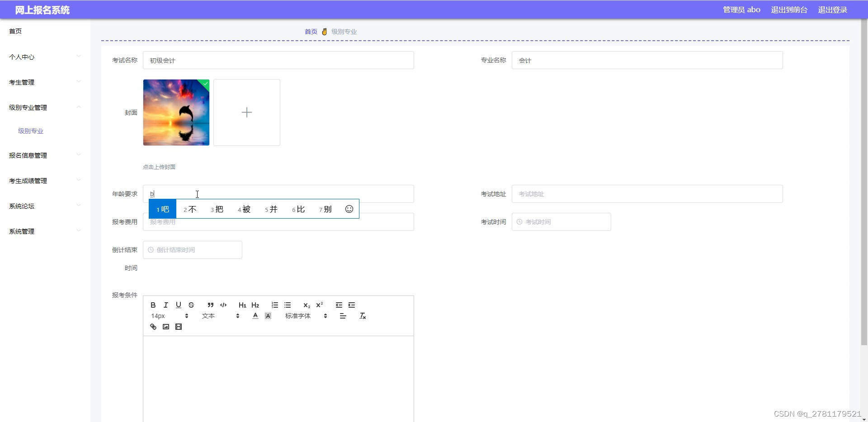Open the font color picker in the editor
The width and height of the screenshot is (868, 422).
(x=255, y=316)
